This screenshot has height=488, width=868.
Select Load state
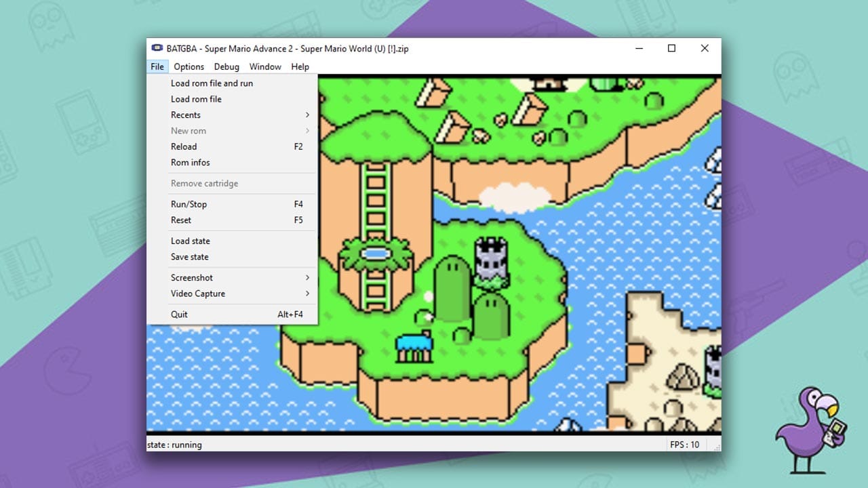[x=190, y=241]
